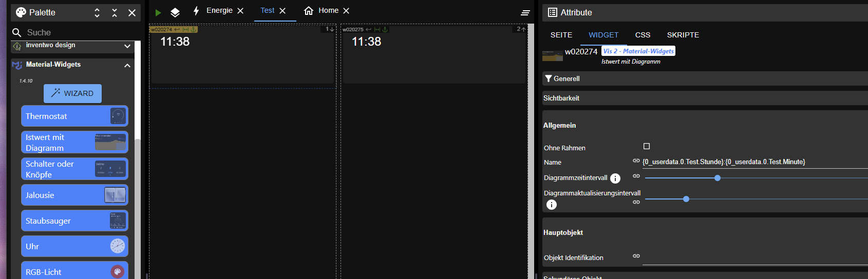Click the Diagrammzeitintervall slider handle
The width and height of the screenshot is (868, 279).
[718, 178]
